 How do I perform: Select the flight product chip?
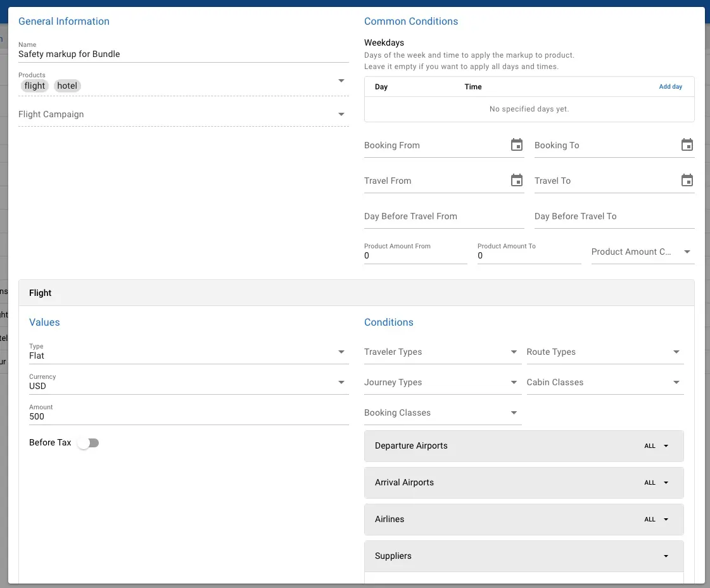(x=35, y=86)
